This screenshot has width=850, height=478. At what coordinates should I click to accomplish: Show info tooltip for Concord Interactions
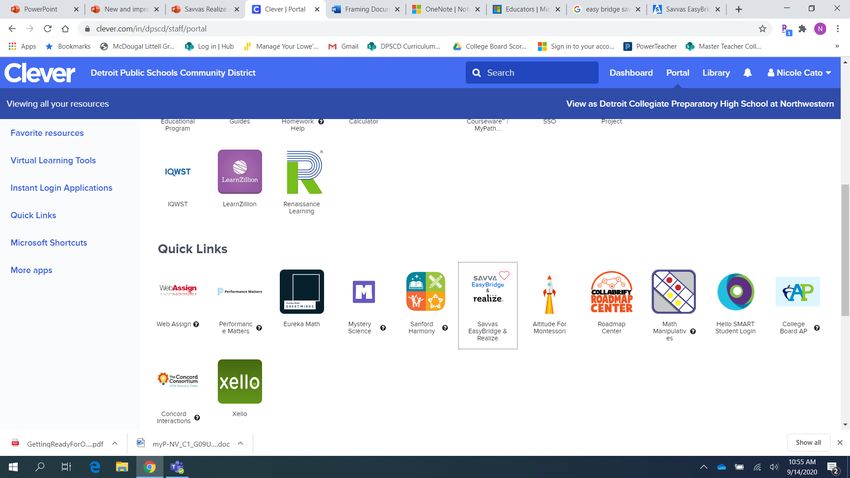(x=197, y=418)
